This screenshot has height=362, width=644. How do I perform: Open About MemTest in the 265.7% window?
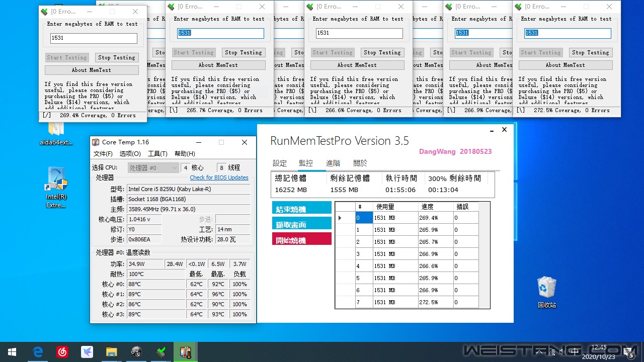[218, 65]
